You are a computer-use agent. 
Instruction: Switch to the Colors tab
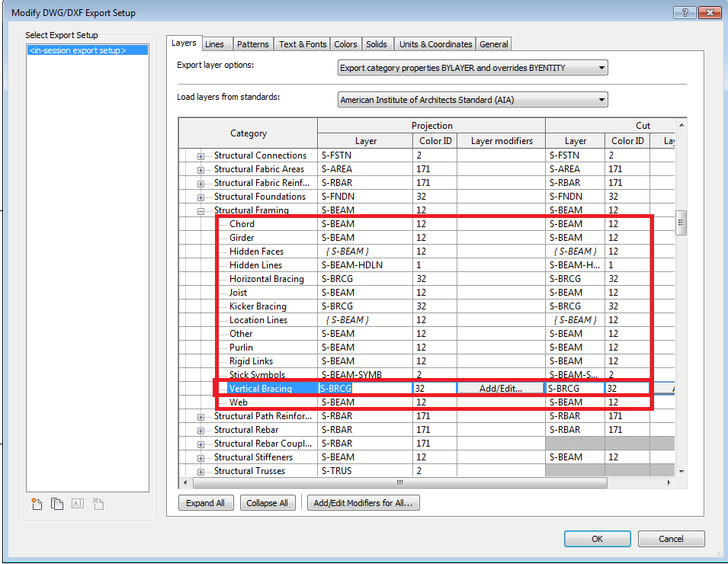tap(345, 44)
